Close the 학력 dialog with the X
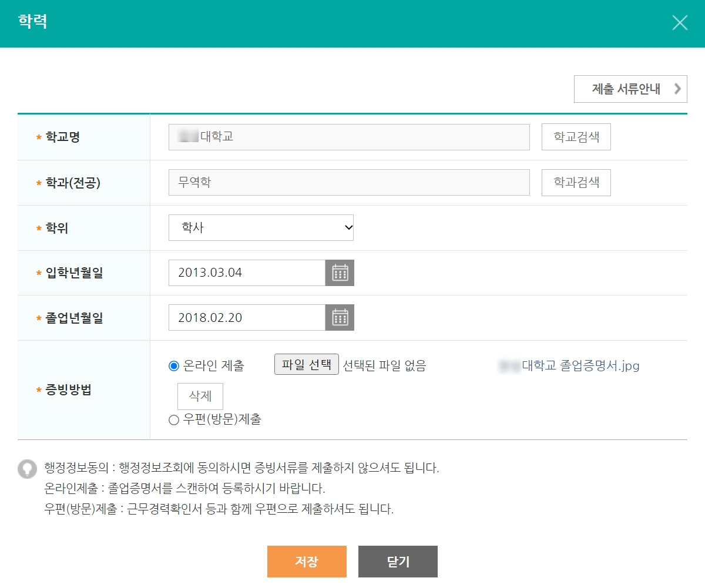The image size is (705, 588). click(680, 23)
